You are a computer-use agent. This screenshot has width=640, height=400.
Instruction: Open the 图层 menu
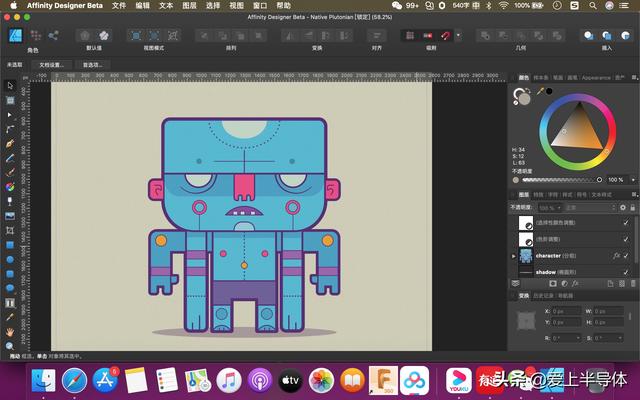click(189, 5)
